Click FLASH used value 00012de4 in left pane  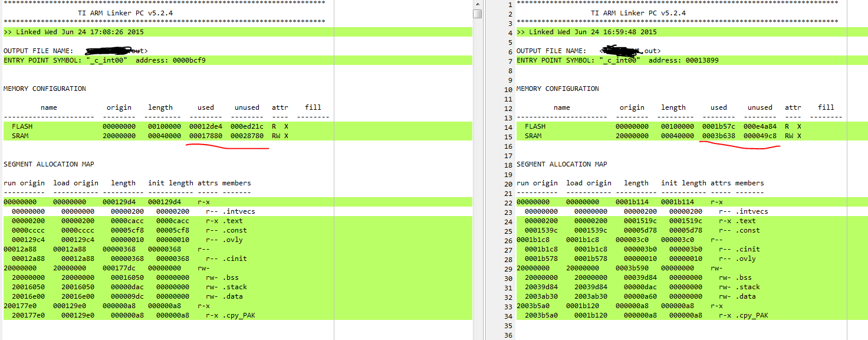(x=206, y=126)
